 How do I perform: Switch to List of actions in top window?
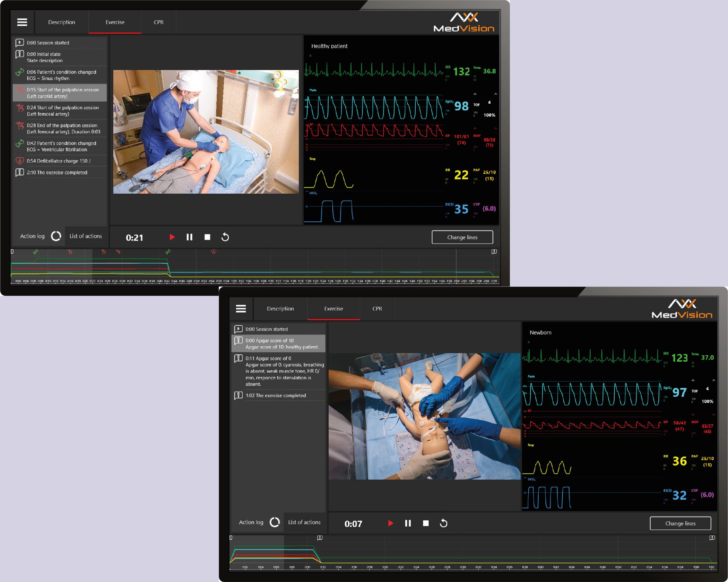pos(86,236)
